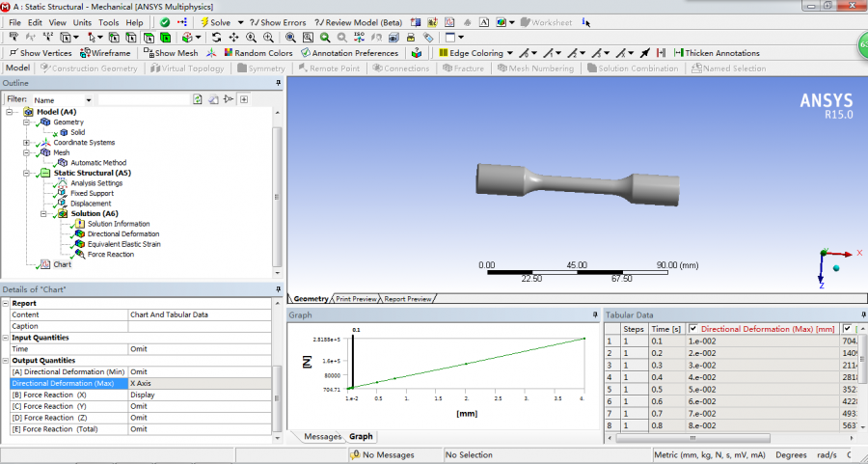Open the Units menu

coord(82,22)
